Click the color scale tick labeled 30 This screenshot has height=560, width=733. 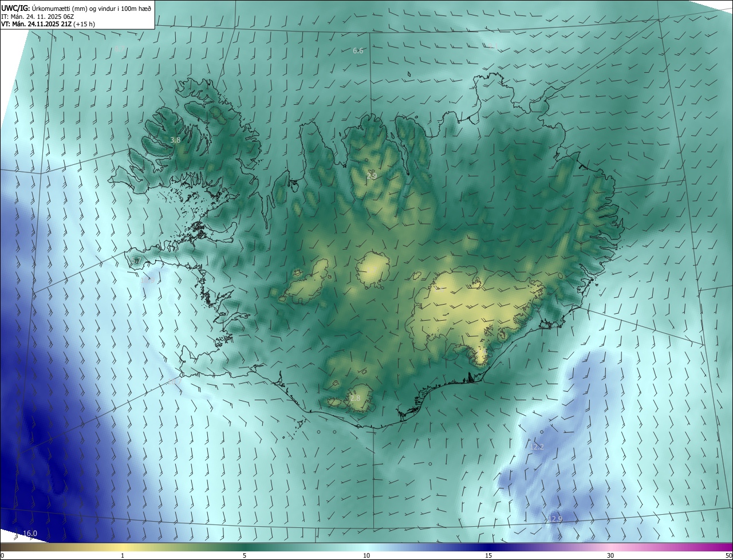(x=610, y=555)
